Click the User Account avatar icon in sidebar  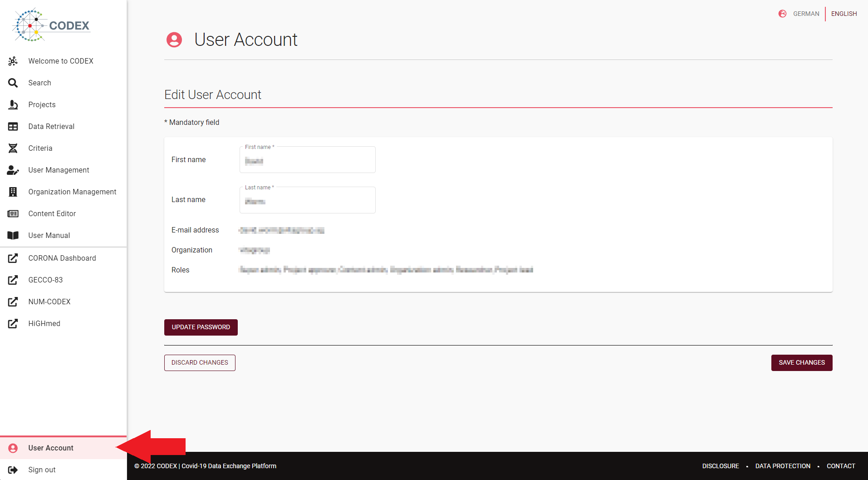(x=13, y=448)
